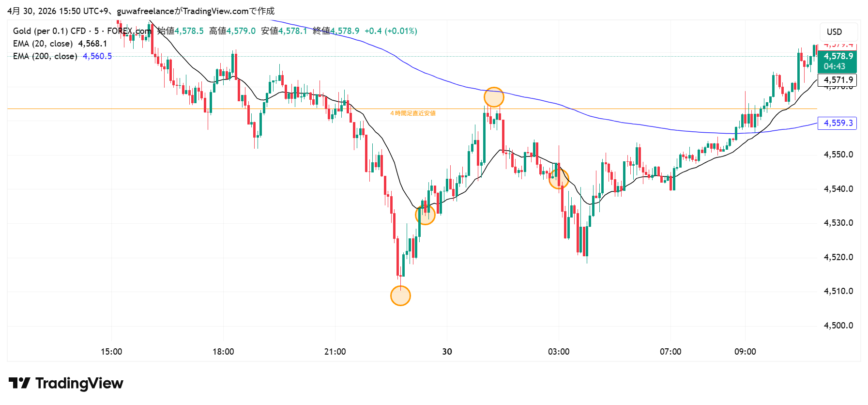868x405 pixels.
Task: Click orange circle on blue EMA 200 line
Action: point(494,97)
